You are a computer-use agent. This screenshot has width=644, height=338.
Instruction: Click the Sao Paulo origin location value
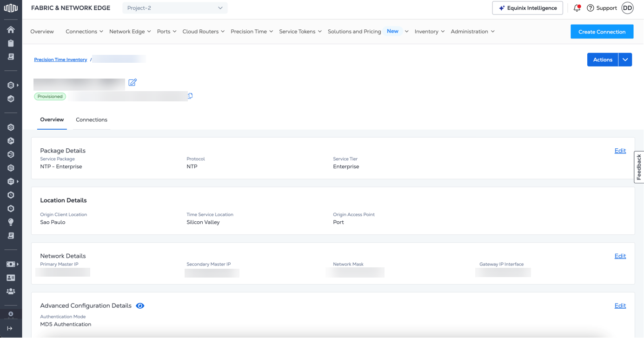click(53, 222)
